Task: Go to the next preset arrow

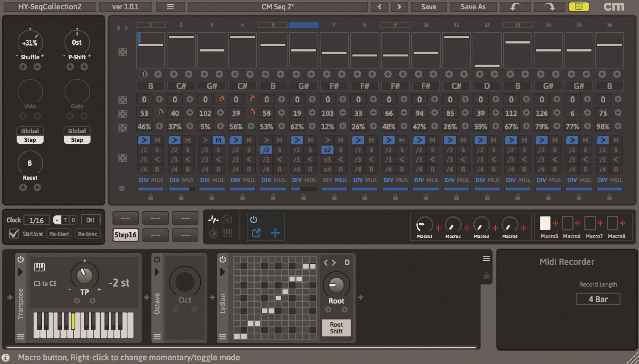Action: 399,7
